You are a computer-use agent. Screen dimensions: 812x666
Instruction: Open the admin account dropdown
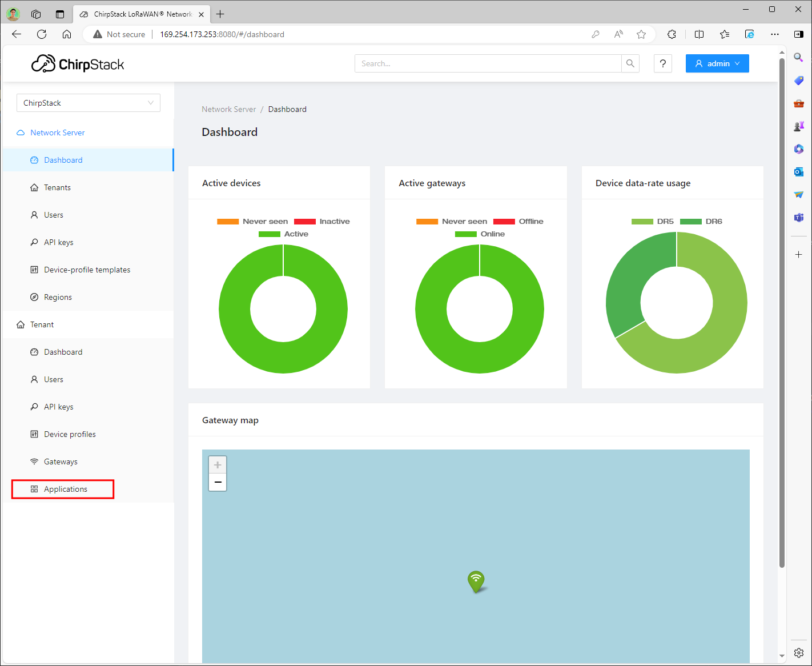click(x=717, y=63)
